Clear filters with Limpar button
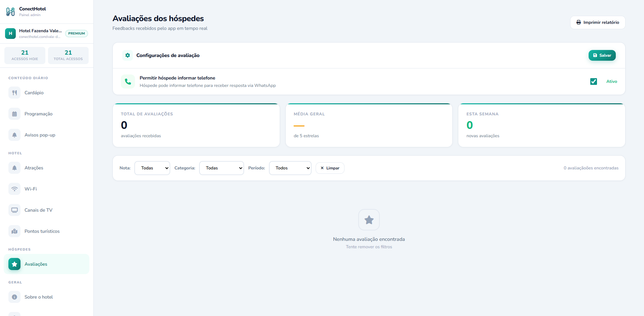Screen dimensions: 644x316 coord(330,168)
